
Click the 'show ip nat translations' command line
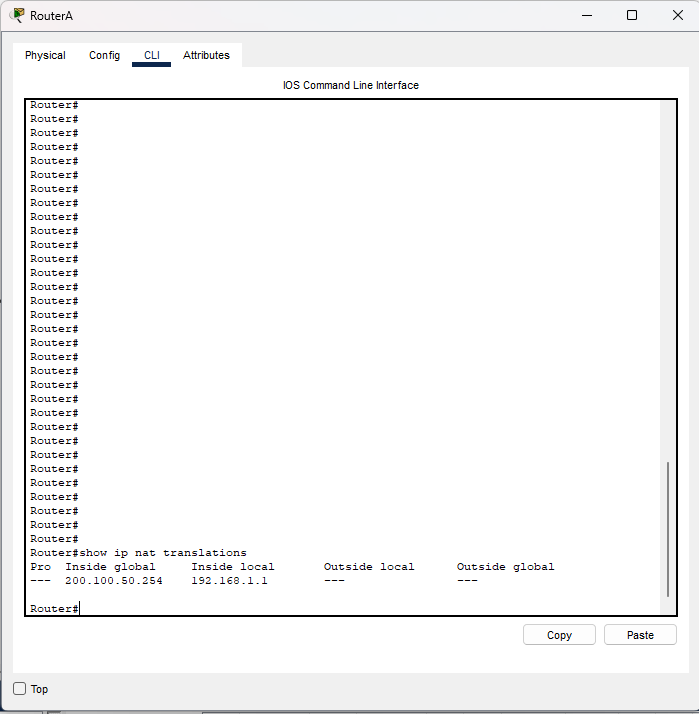(x=138, y=553)
